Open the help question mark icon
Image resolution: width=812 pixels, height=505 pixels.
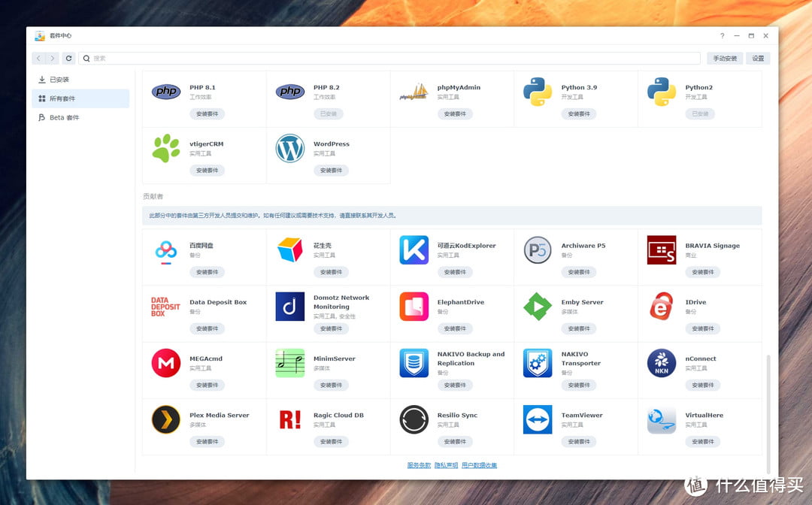click(723, 36)
